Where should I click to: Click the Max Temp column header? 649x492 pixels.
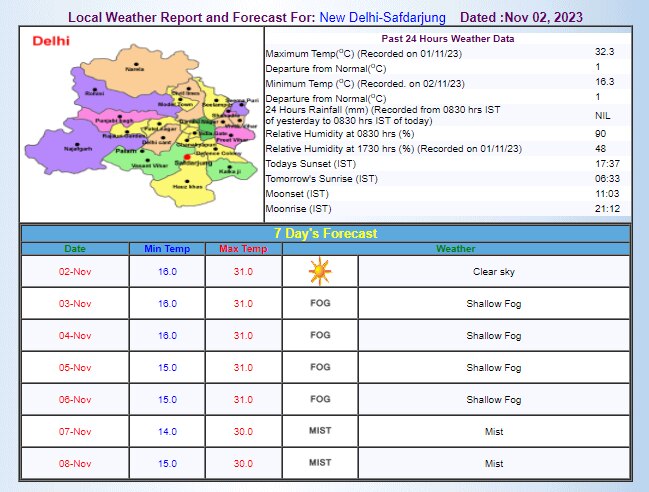point(242,248)
